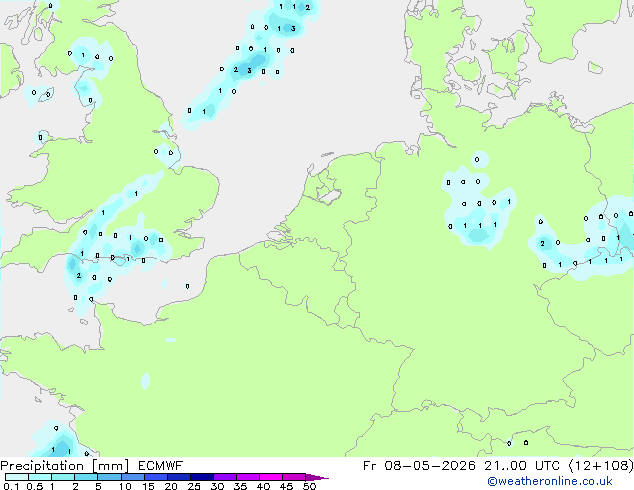
Task: Click the "(12+108)" forecast run label
Action: tap(601, 466)
